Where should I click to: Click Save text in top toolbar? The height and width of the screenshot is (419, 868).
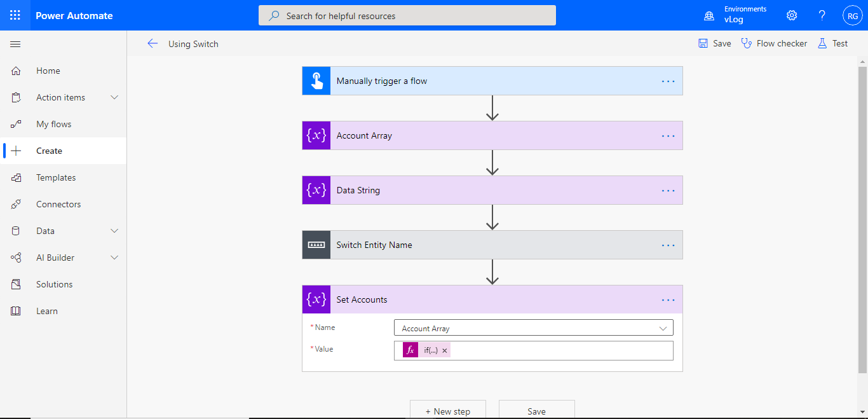click(722, 43)
